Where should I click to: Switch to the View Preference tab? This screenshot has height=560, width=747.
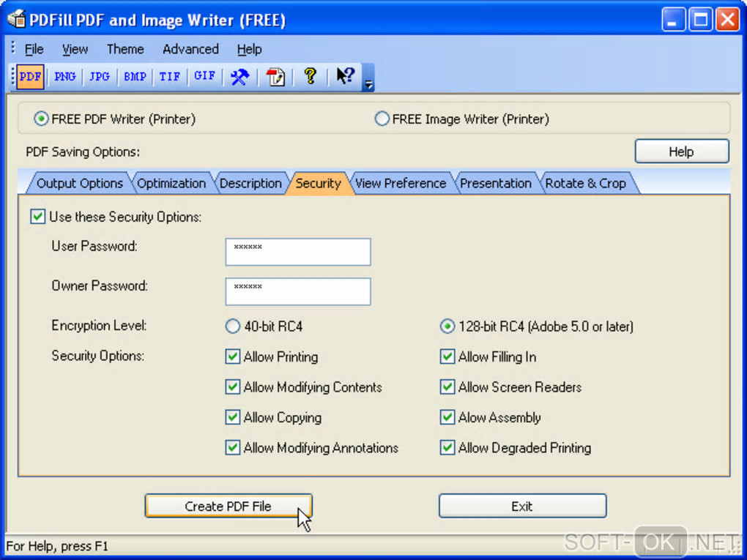[x=401, y=183]
